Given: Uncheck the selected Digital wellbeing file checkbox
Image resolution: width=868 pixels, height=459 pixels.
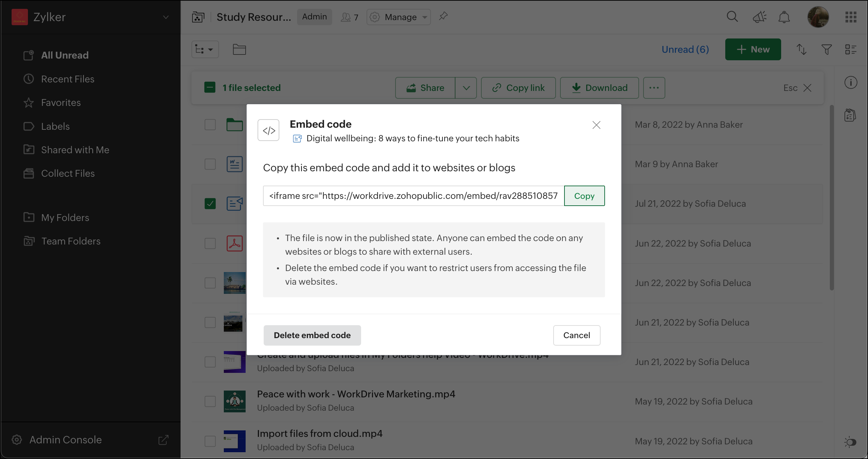Looking at the screenshot, I should 210,204.
